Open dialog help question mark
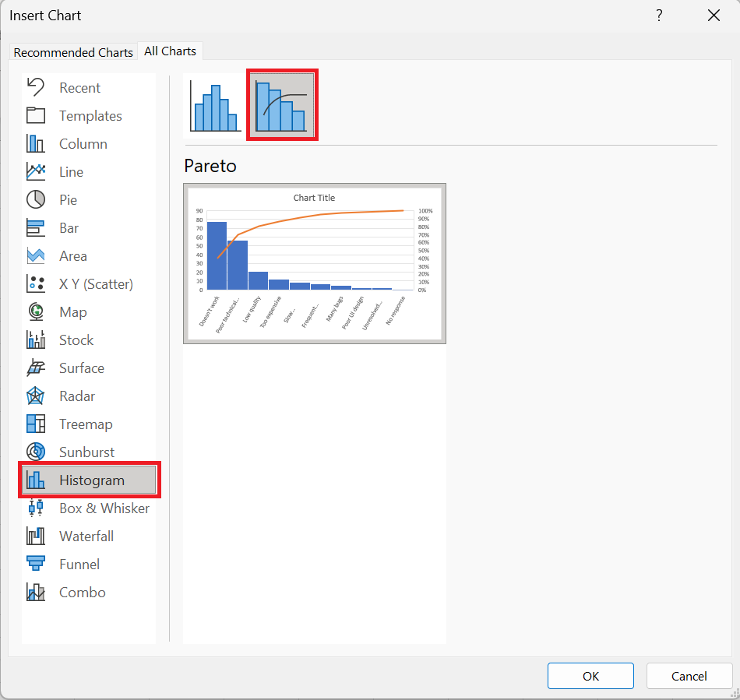740x700 pixels. [x=659, y=16]
